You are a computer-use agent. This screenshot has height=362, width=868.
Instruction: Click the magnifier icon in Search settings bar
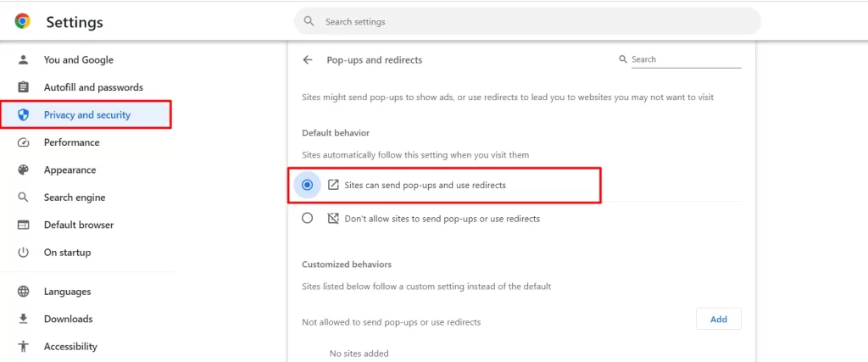coord(309,21)
